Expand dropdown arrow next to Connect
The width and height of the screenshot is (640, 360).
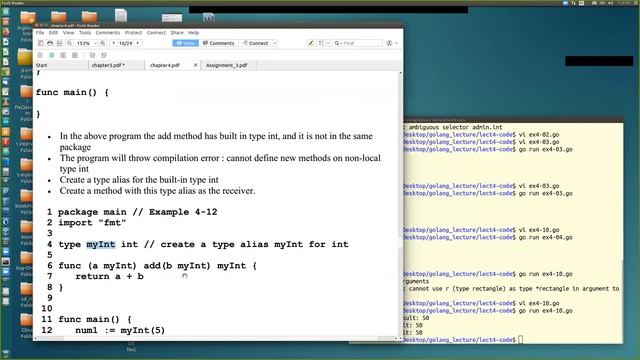(275, 43)
